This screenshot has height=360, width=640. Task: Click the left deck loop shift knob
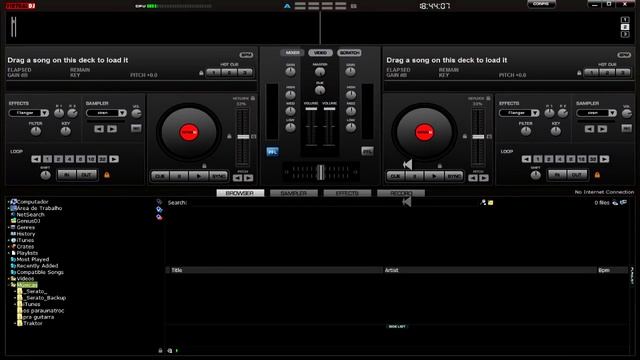(45, 176)
